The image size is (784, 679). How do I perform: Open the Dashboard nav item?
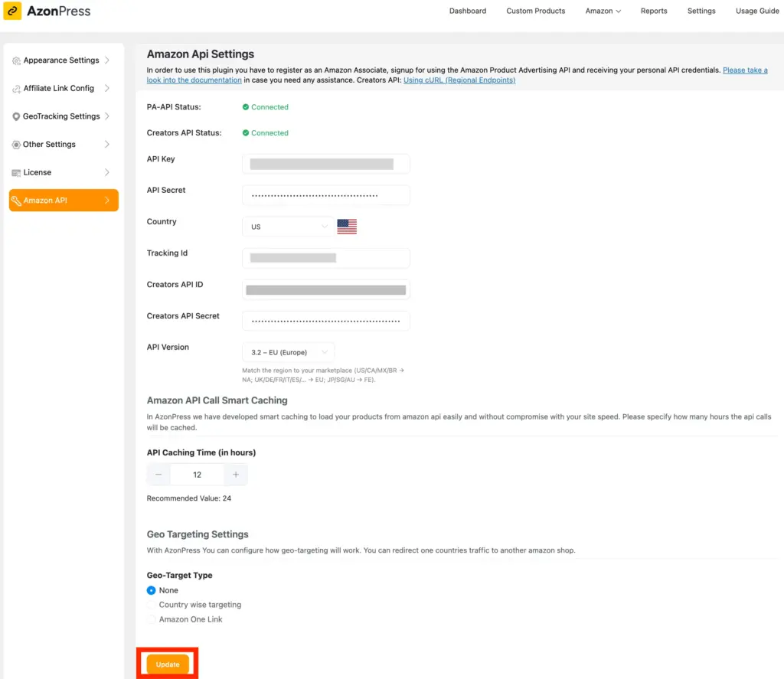[468, 11]
